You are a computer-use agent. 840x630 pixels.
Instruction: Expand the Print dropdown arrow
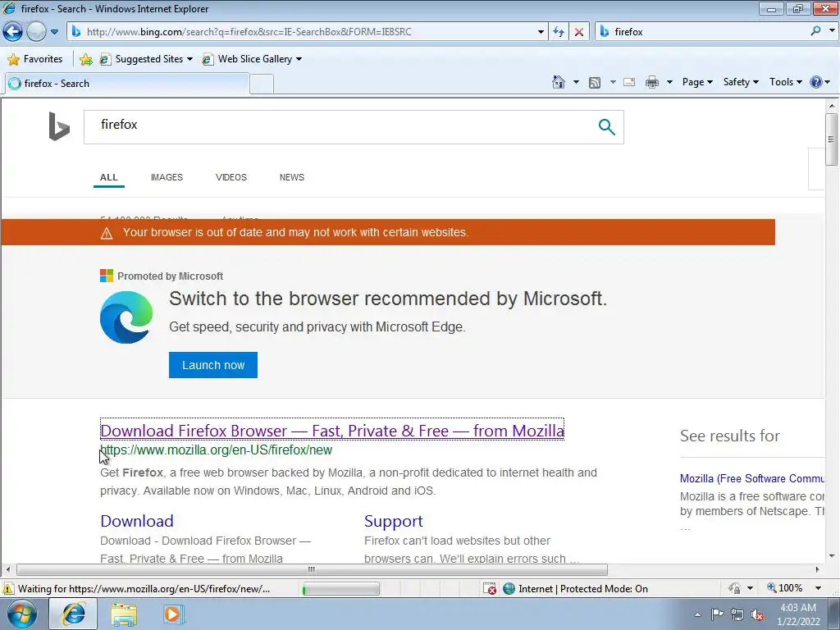tap(669, 82)
